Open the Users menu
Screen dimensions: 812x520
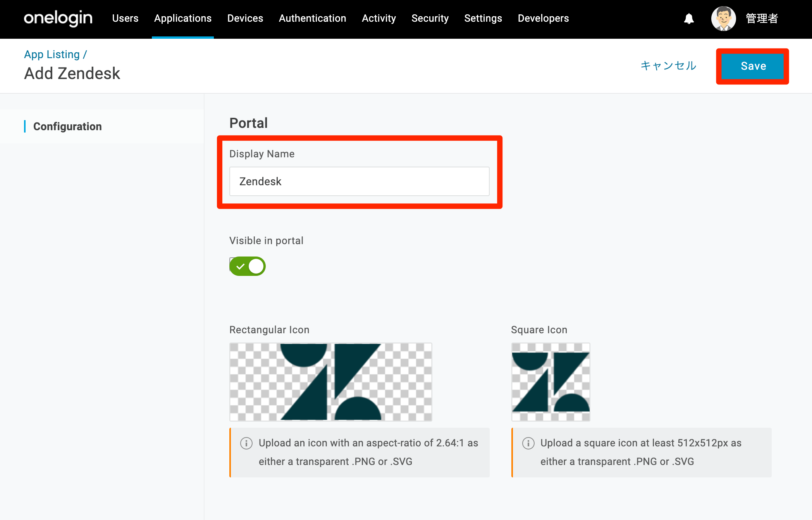click(x=125, y=18)
